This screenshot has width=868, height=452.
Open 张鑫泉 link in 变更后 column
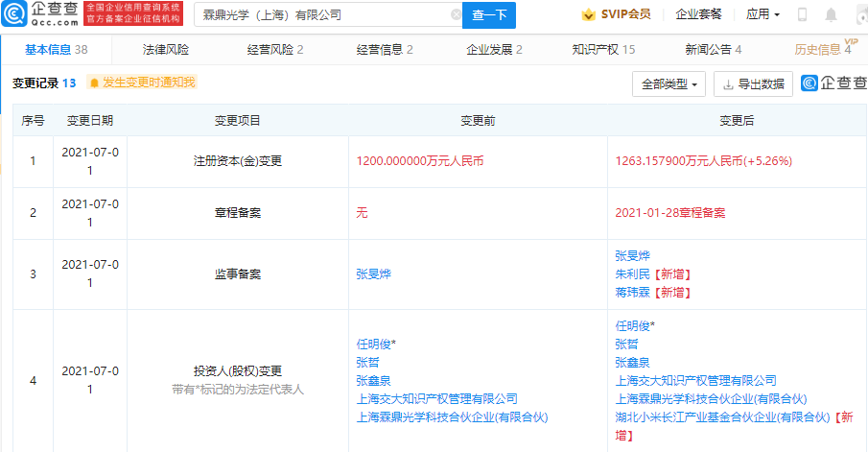pyautogui.click(x=632, y=363)
